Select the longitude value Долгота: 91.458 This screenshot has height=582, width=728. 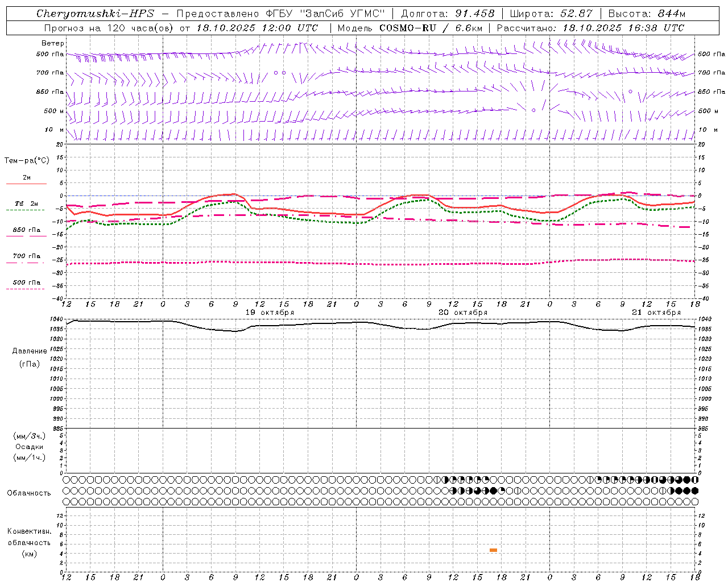point(448,14)
